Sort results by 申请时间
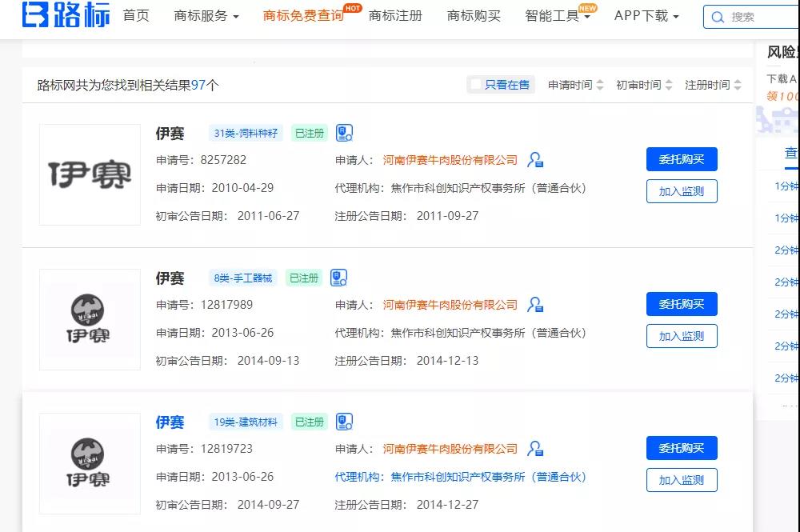This screenshot has width=800, height=532. (576, 85)
